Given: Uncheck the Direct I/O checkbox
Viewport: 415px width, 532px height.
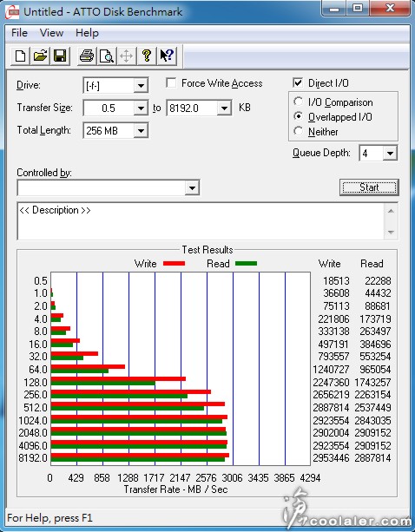Looking at the screenshot, I should coord(298,82).
